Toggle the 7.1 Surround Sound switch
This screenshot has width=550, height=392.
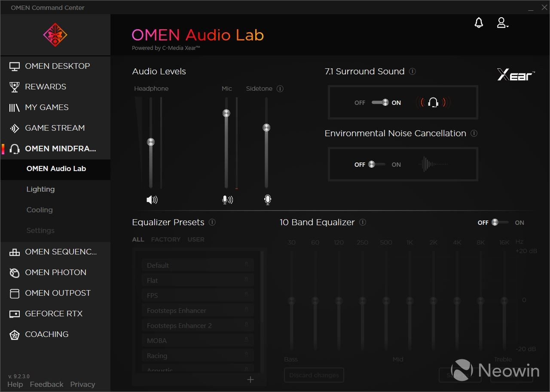pyautogui.click(x=380, y=102)
